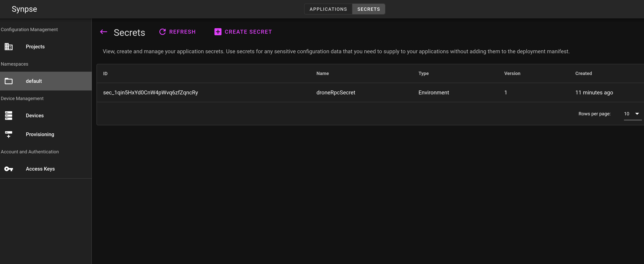644x264 pixels.
Task: Open the Provisioning sidebar label
Action: pos(40,134)
